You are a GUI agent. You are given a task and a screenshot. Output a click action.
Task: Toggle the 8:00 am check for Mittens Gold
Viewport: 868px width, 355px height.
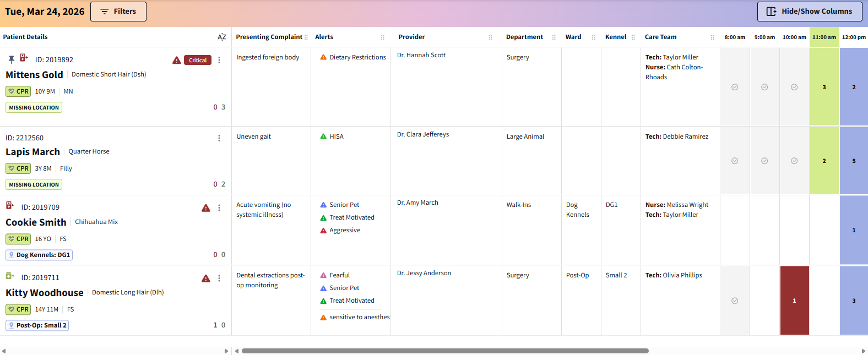coord(735,87)
